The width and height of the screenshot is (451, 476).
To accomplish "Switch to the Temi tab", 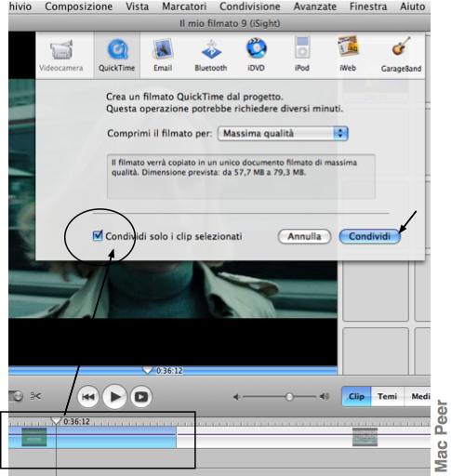I will (387, 396).
